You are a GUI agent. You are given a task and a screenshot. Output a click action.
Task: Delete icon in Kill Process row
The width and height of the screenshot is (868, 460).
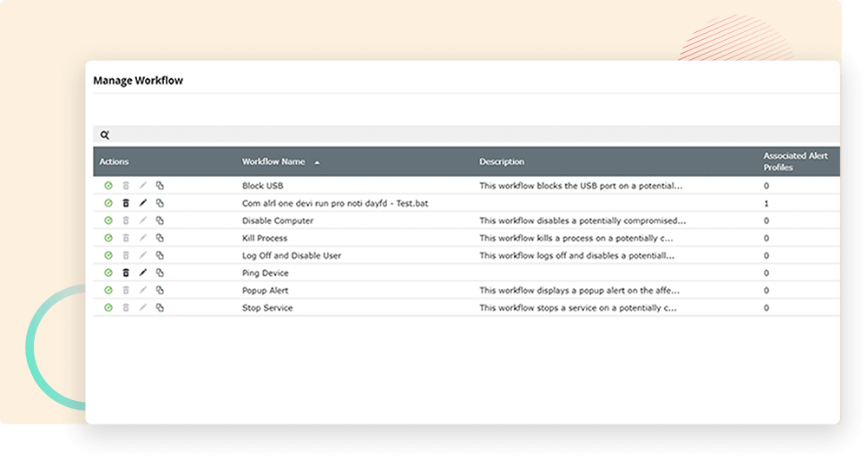126,238
